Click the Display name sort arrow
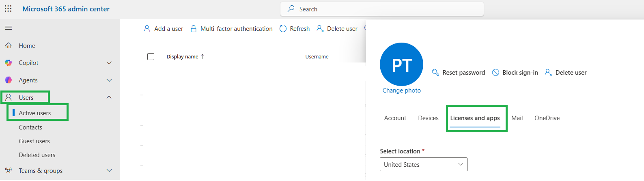Image resolution: width=644 pixels, height=181 pixels. click(x=202, y=56)
